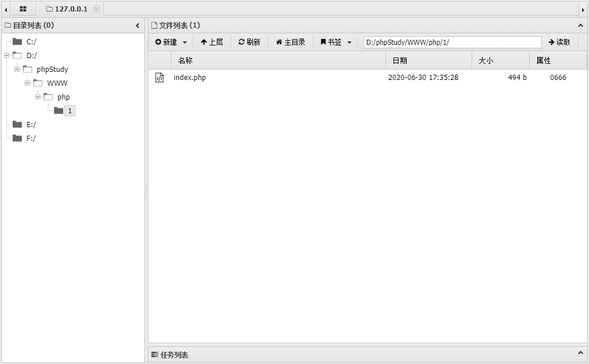The image size is (589, 364).
Task: Click the index.php file icon
Action: pyautogui.click(x=160, y=78)
